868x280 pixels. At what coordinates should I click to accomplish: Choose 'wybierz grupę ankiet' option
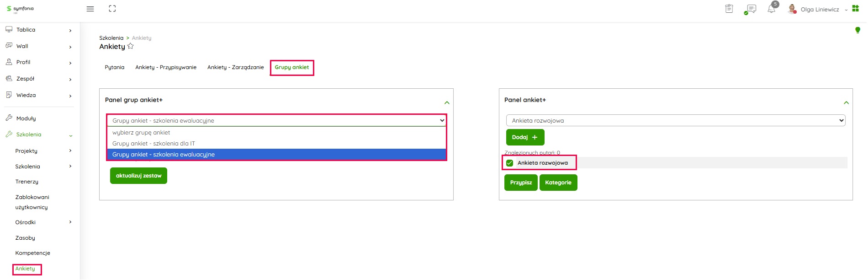pyautogui.click(x=141, y=132)
